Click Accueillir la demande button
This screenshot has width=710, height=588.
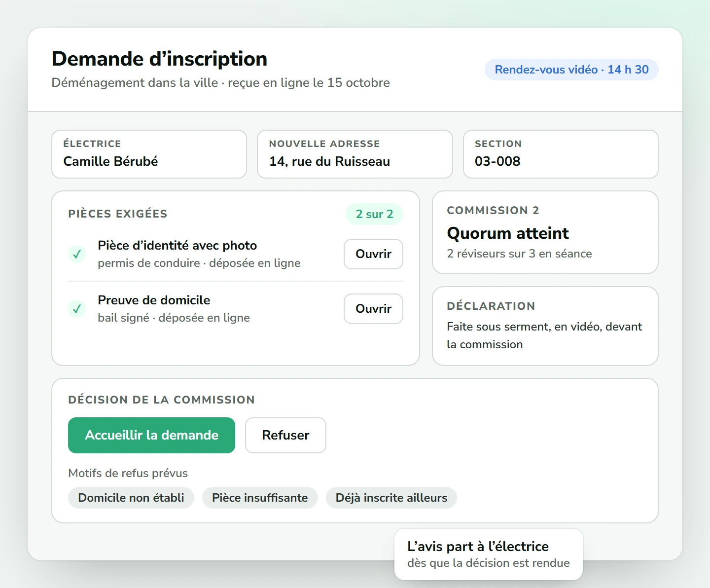151,435
